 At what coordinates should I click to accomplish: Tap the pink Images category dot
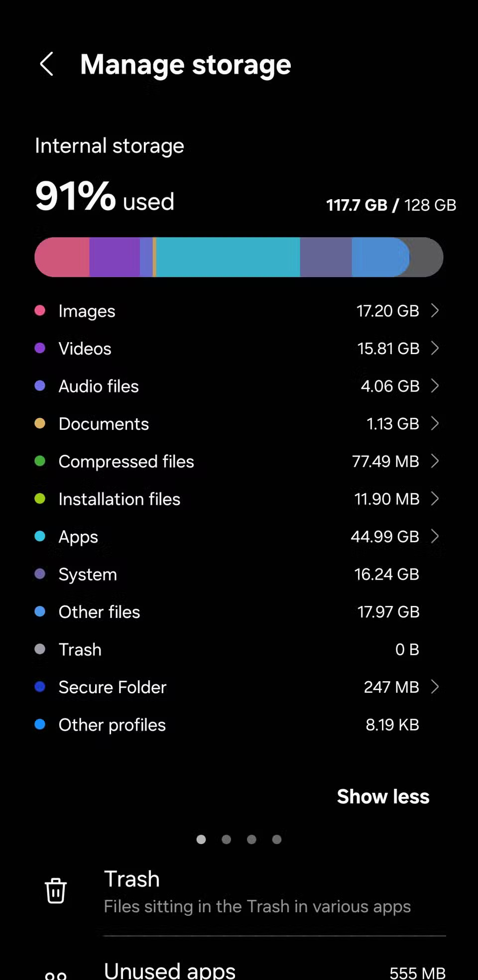(40, 311)
